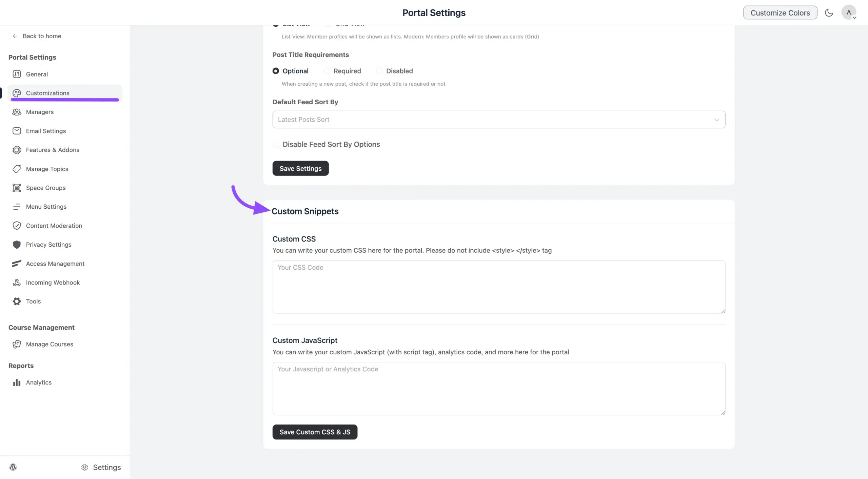Click the Incoming Webhook icon
Viewport: 868px width, 479px height.
tap(17, 282)
